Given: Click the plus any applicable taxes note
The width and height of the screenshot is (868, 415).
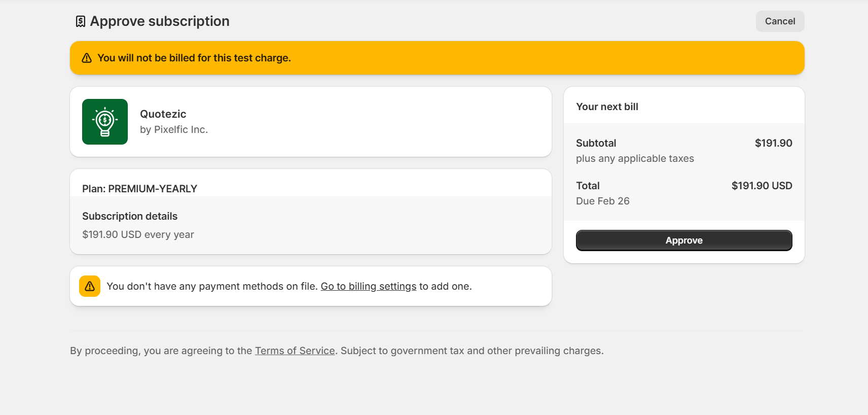Looking at the screenshot, I should pos(635,158).
